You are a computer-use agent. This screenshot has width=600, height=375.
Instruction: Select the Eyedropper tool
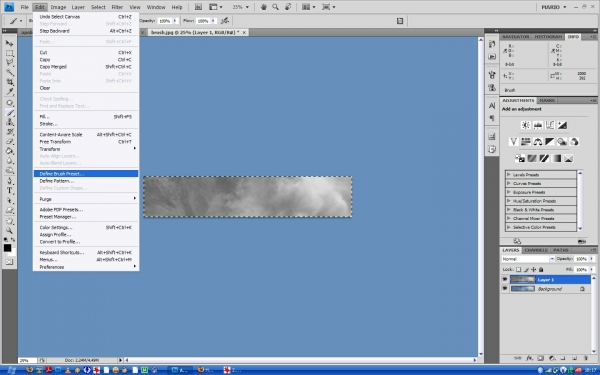pyautogui.click(x=9, y=91)
